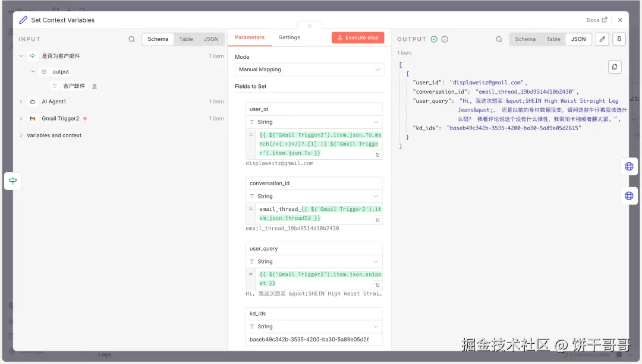The image size is (642, 364).
Task: Expand the Gmail Trigger2 input node
Action: coord(21,119)
